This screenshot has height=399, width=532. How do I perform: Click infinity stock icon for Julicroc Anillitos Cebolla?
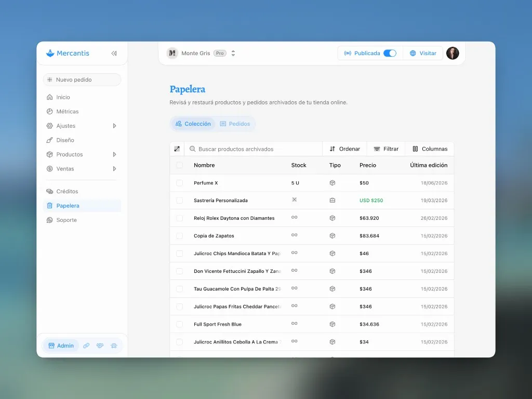pos(295,341)
